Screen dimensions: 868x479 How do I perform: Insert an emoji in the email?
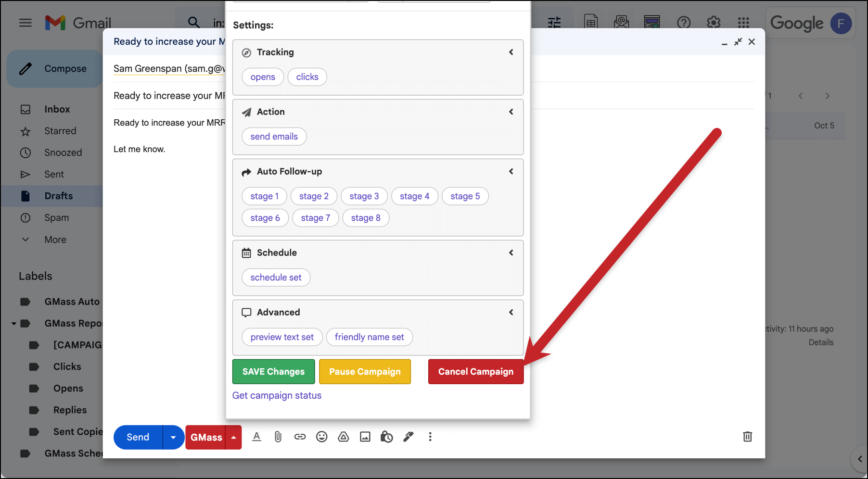(321, 437)
